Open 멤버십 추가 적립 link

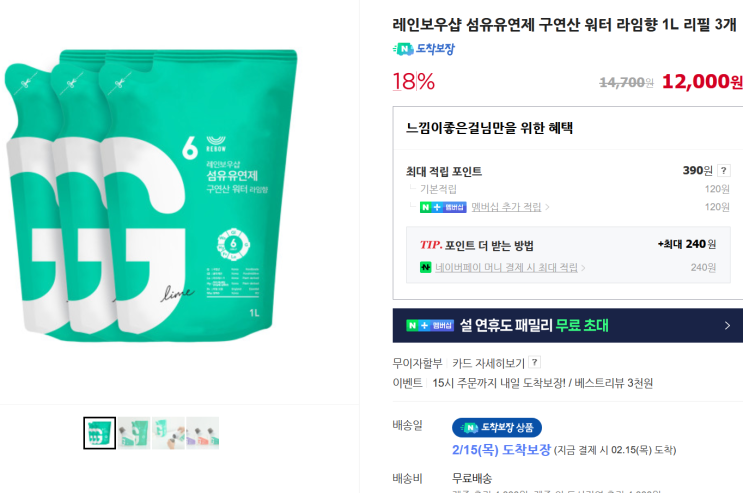(506, 207)
